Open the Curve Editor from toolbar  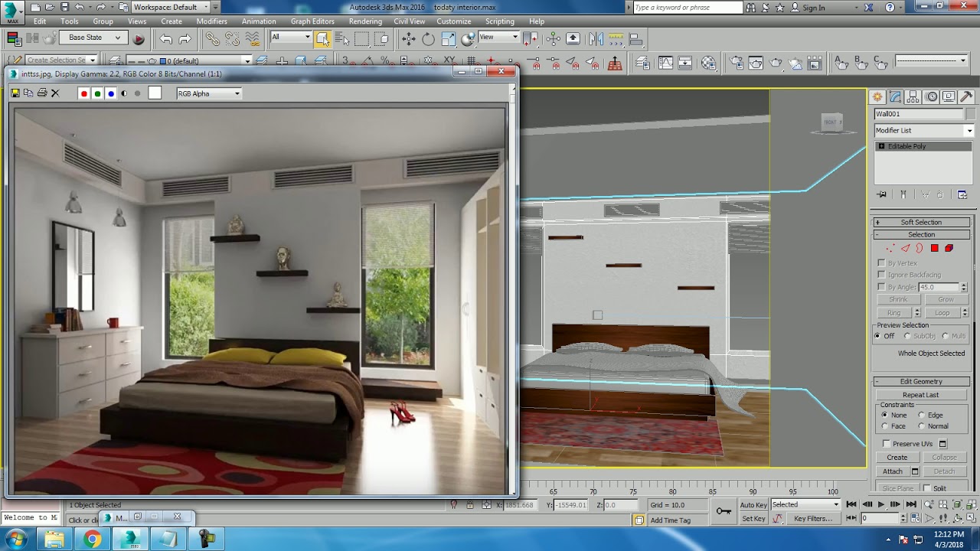tap(665, 63)
